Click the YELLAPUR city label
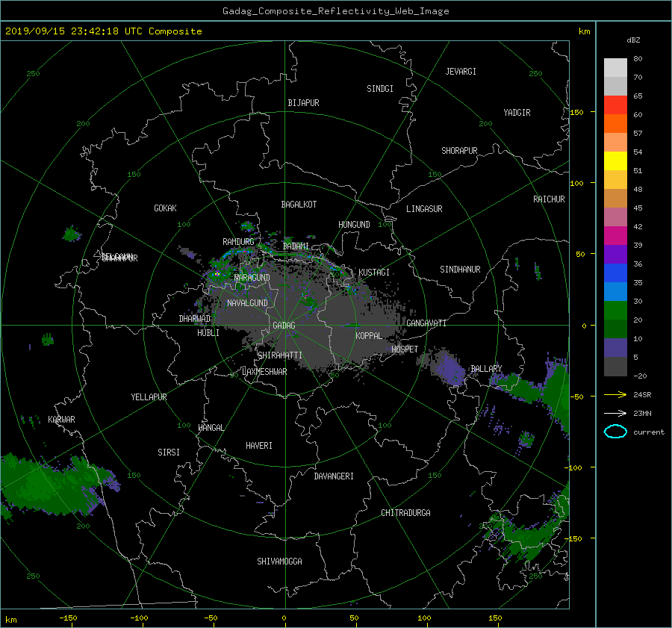 (x=149, y=397)
